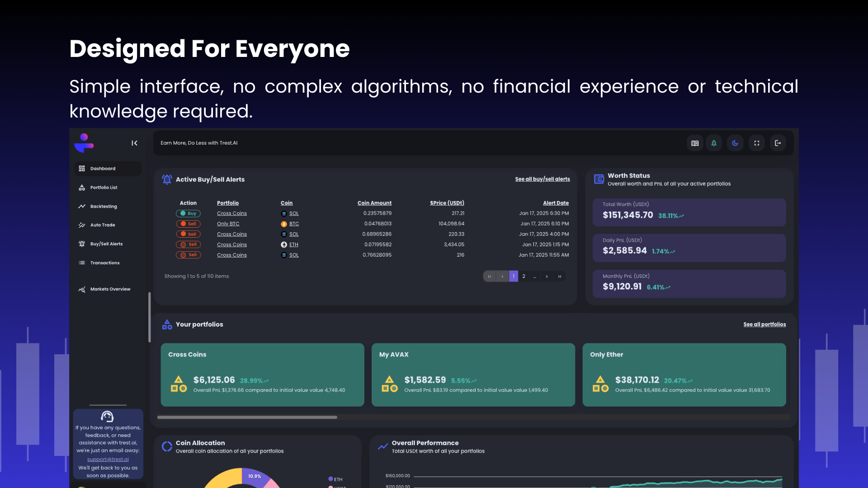
Task: Go to Backtesting section
Action: (x=104, y=206)
